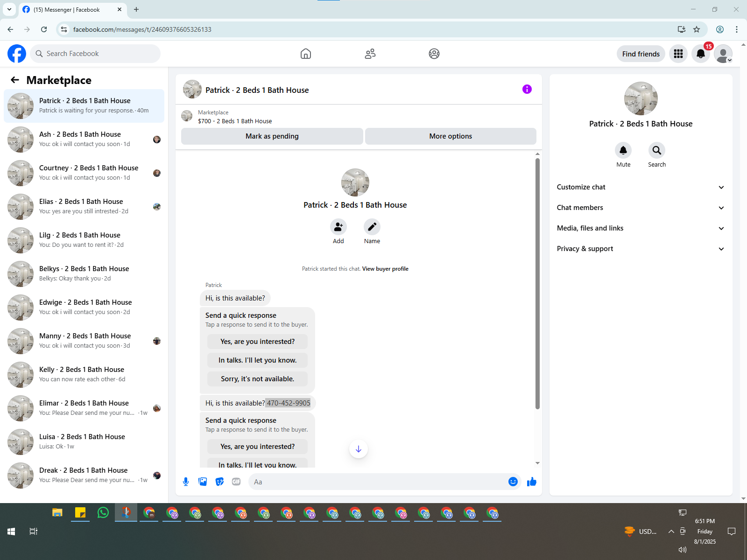Open Windows Start menu
This screenshot has width=747, height=560.
[x=11, y=532]
